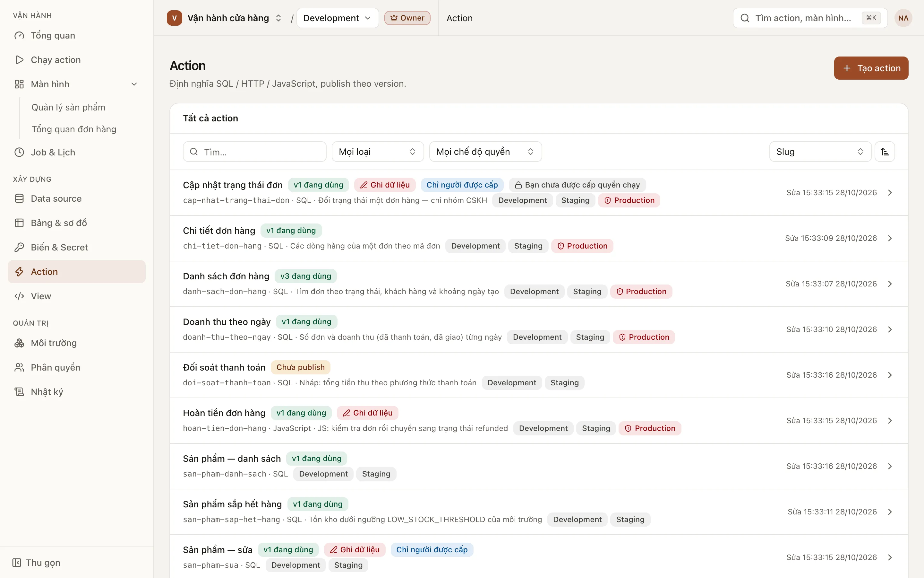Open Biến & Secret page
This screenshot has width=924, height=578.
tap(76, 247)
